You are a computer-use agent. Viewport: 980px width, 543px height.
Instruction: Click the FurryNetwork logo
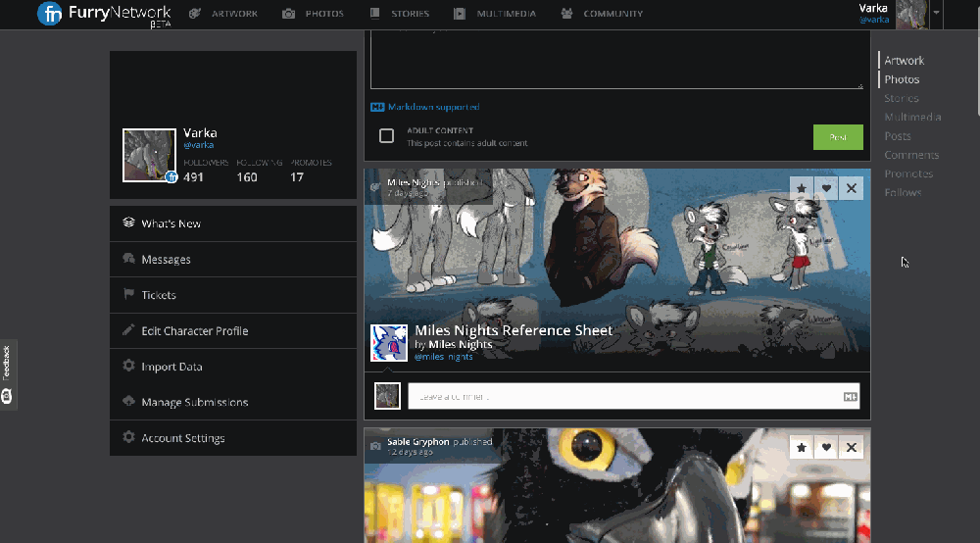93,14
